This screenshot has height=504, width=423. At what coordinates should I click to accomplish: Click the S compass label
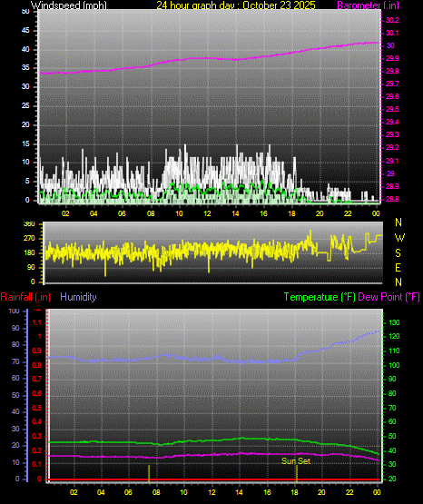[x=398, y=253]
